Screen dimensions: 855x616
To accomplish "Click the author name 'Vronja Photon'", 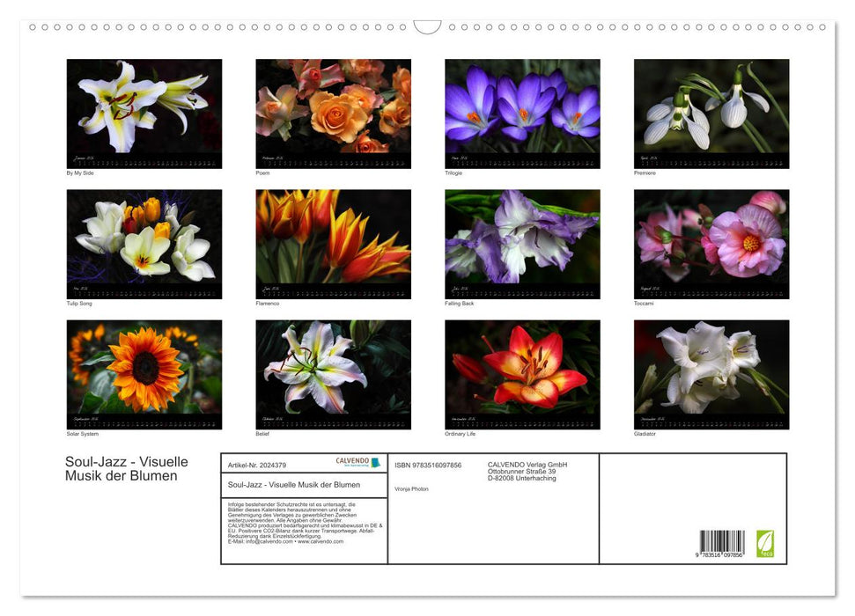I will (411, 488).
